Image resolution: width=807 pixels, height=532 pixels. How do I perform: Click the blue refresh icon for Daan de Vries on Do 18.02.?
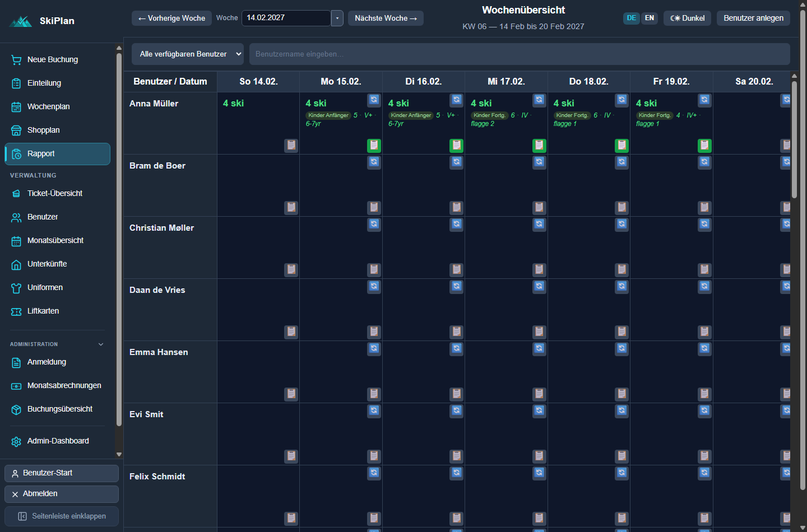[x=622, y=287]
